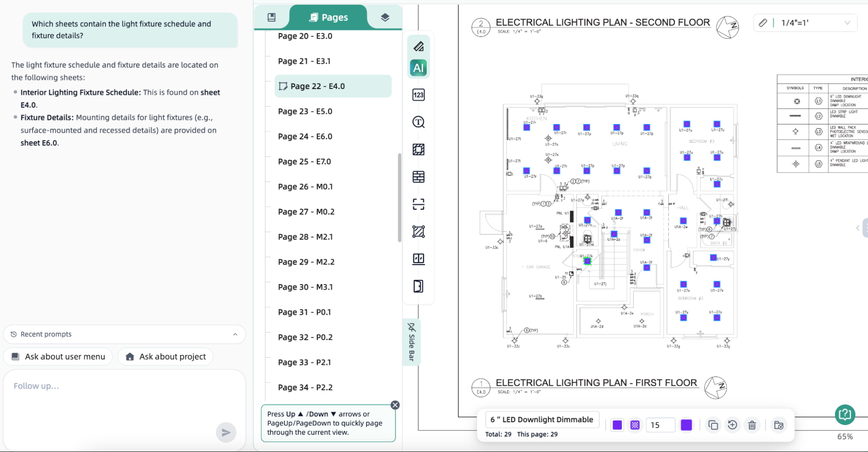This screenshot has width=868, height=452.
Task: Duplicate the count with the copy icon
Action: pyautogui.click(x=713, y=425)
